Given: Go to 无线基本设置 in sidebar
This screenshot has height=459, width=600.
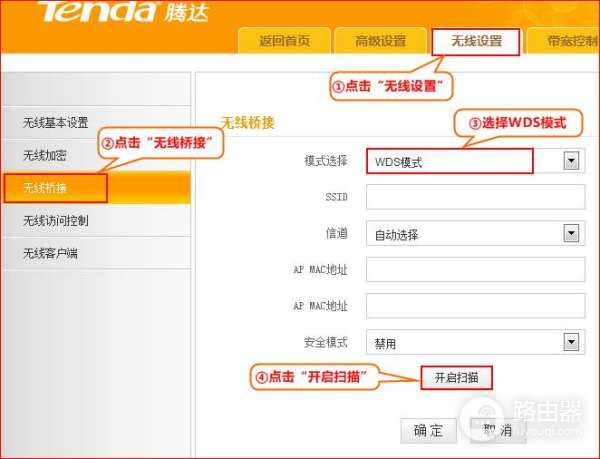Looking at the screenshot, I should 96,122.
